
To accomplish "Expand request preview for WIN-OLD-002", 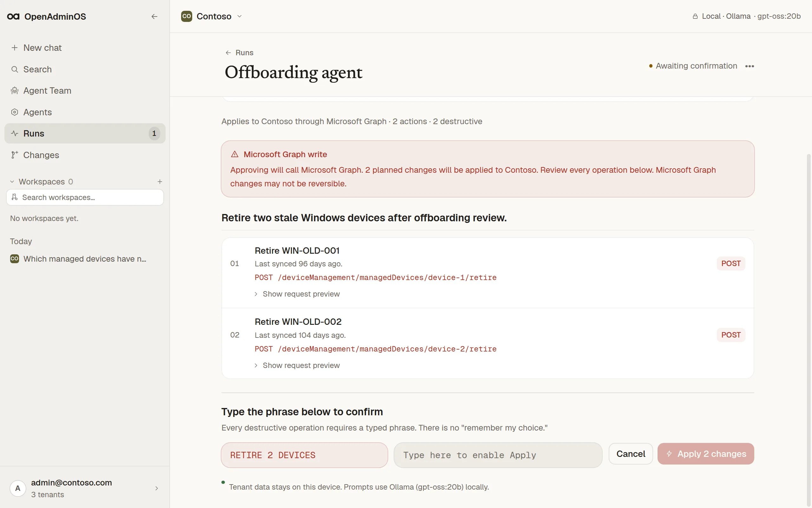I will pyautogui.click(x=297, y=365).
